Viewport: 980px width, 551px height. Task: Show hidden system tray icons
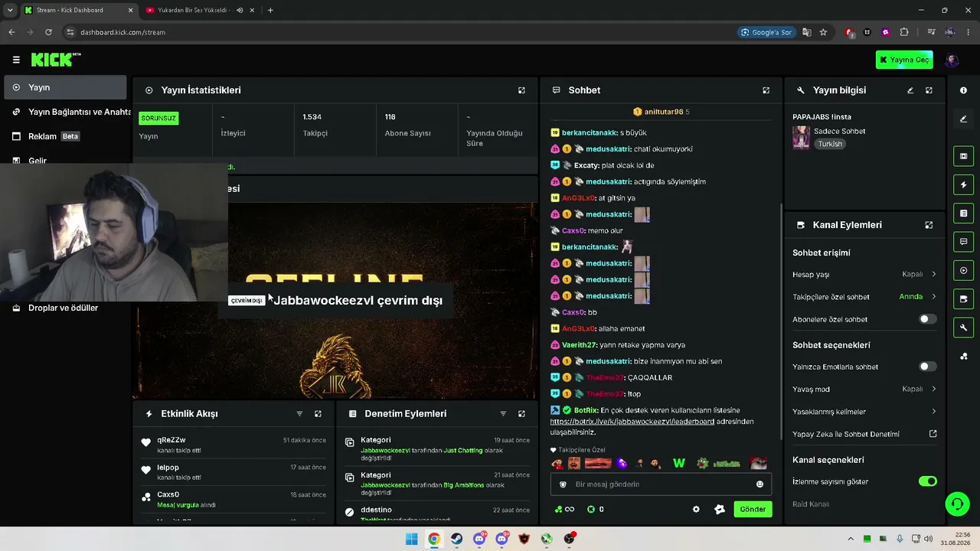pos(850,539)
